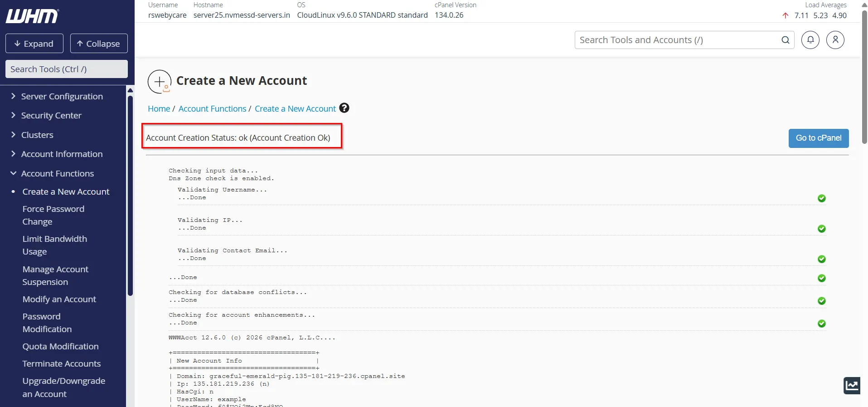The image size is (868, 407).
Task: Open the user profile icon
Action: (835, 40)
